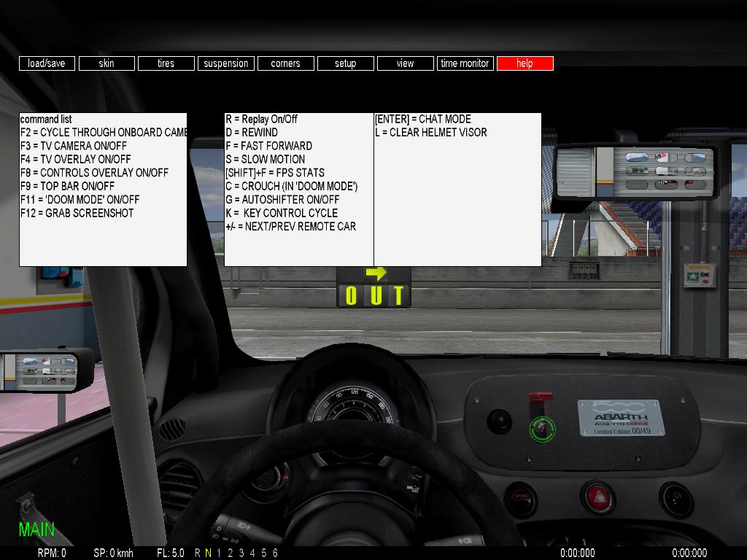Open the suspension settings tab

[225, 63]
